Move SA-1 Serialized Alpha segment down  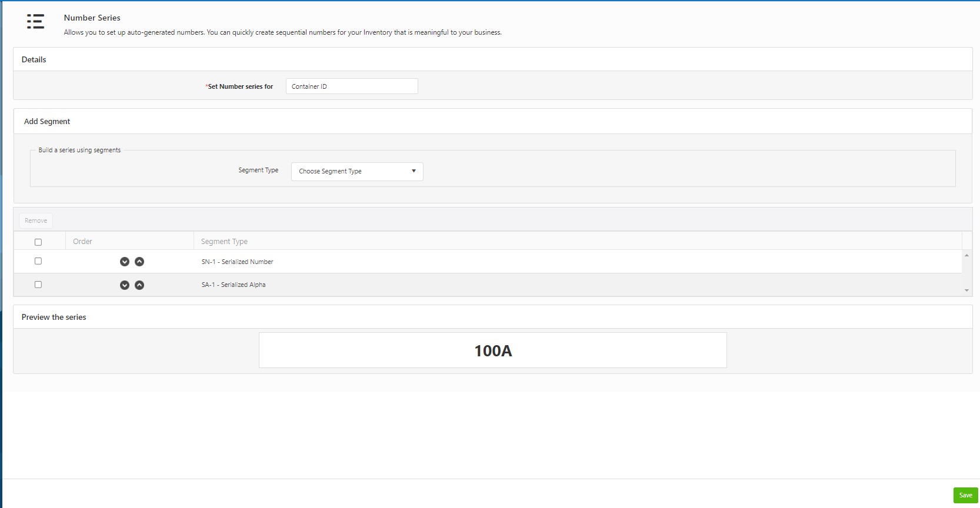click(125, 285)
